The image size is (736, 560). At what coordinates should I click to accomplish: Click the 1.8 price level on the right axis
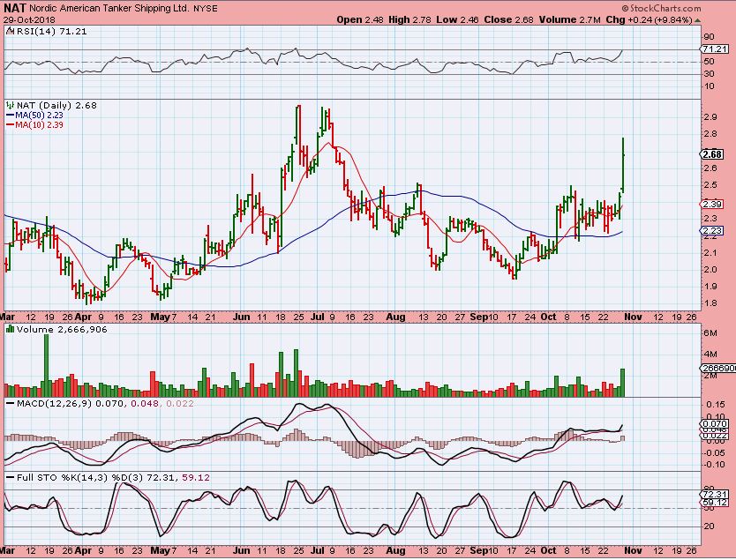(710, 303)
